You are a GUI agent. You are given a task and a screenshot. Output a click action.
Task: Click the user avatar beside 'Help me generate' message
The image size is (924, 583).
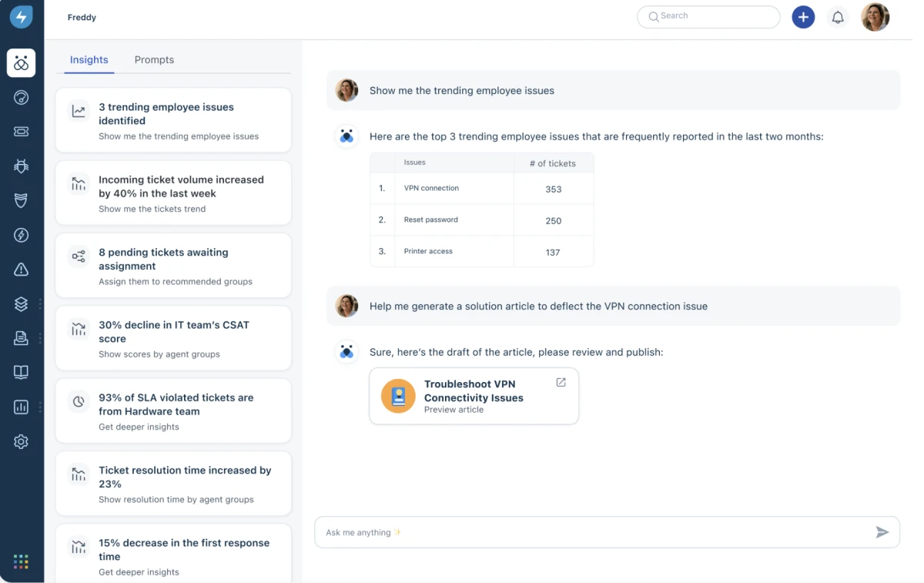(346, 306)
